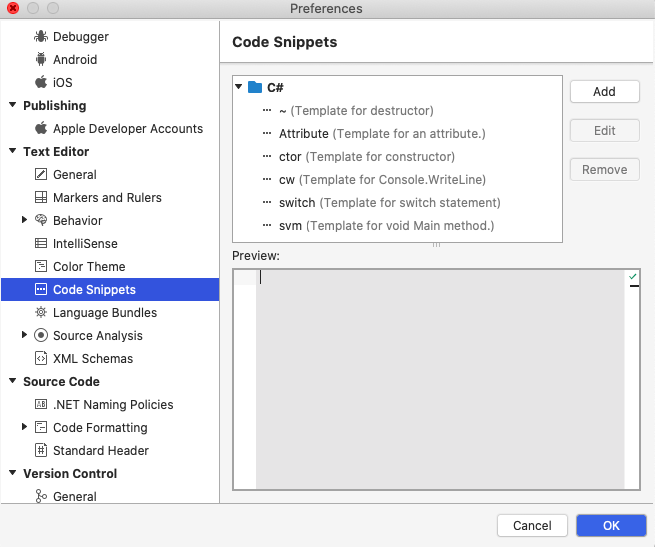655x547 pixels.
Task: Expand the Source Analysis node
Action: click(x=25, y=336)
